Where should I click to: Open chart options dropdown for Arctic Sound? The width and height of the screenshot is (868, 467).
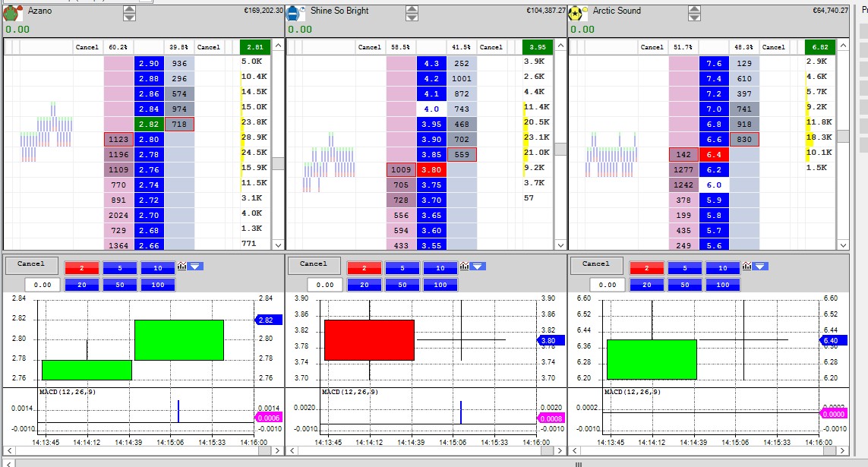coord(760,267)
